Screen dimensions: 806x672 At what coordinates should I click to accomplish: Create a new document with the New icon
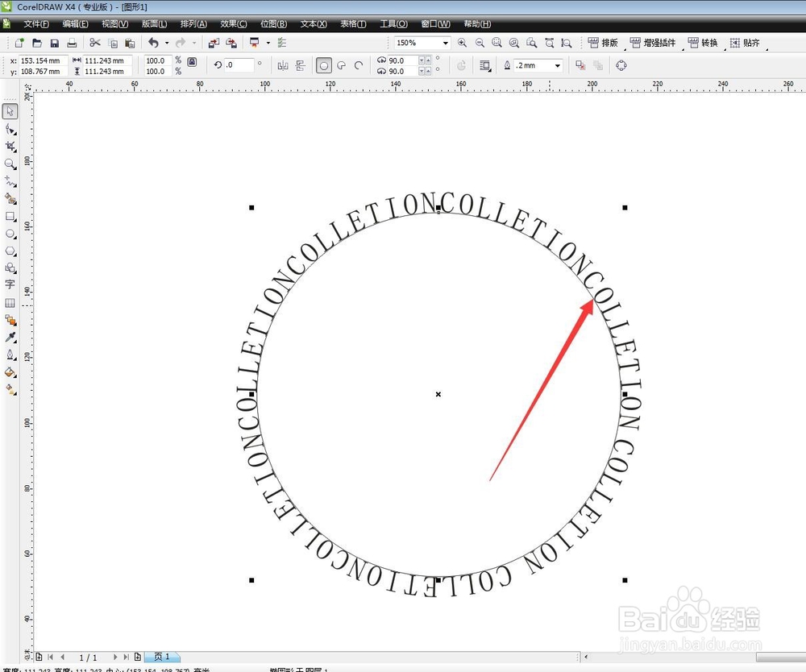[x=19, y=44]
